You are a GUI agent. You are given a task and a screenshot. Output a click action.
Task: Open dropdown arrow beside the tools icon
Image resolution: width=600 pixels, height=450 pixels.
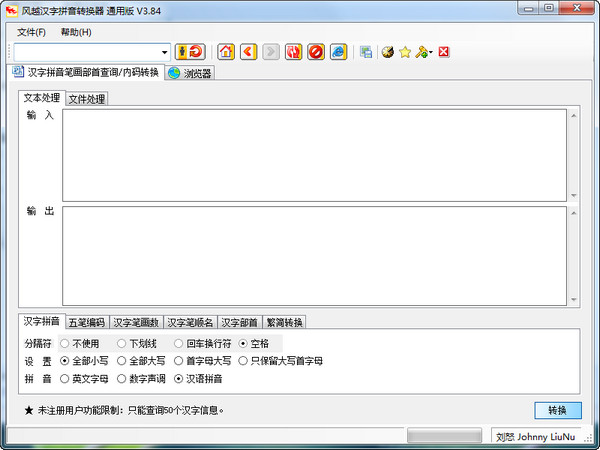[x=431, y=52]
